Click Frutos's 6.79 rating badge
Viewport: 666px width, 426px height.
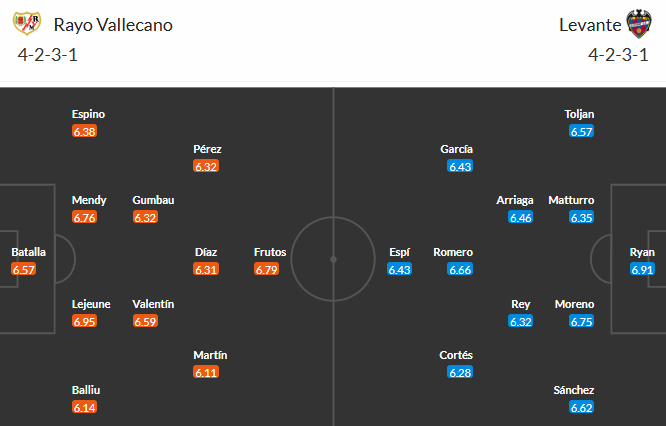pyautogui.click(x=266, y=269)
